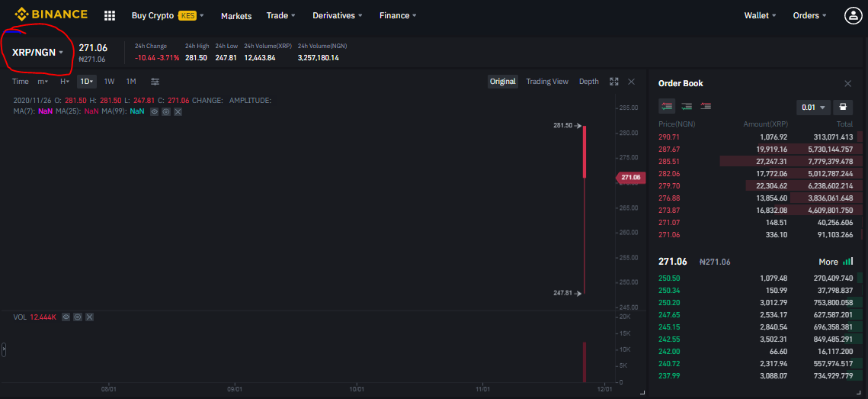Click the Binance logo
Viewport: 868px width, 399px height.
(x=51, y=14)
